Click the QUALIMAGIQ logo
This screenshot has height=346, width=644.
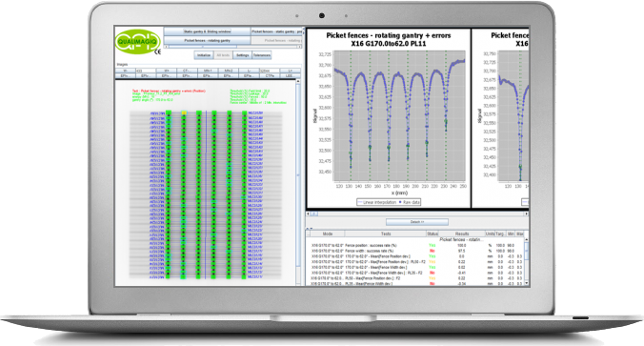137,42
